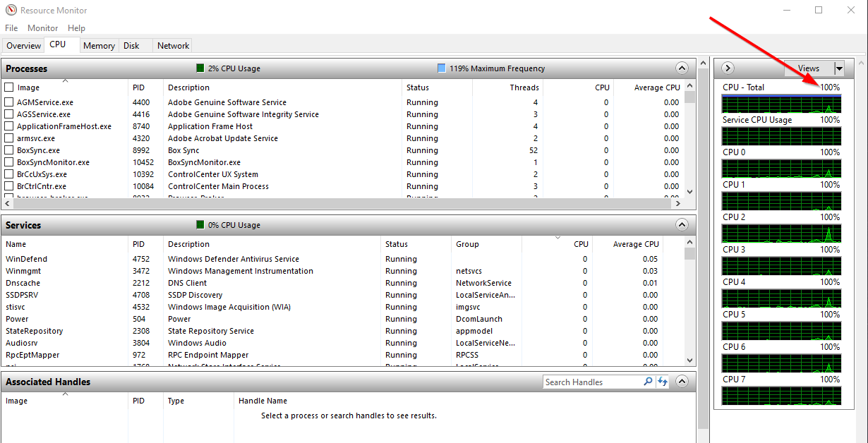Click the CPU 3 usage graph

(782, 266)
